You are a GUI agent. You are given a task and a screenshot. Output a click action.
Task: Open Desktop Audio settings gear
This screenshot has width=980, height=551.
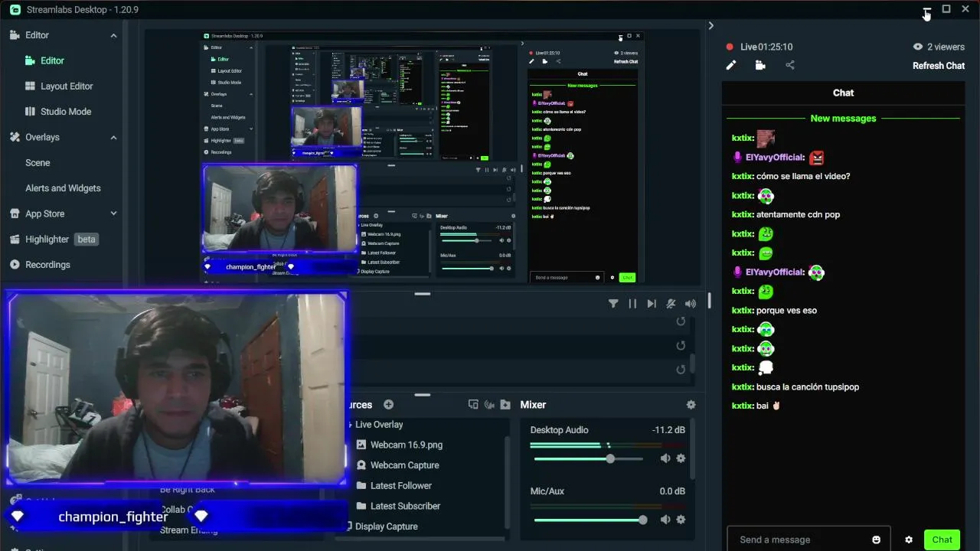681,458
